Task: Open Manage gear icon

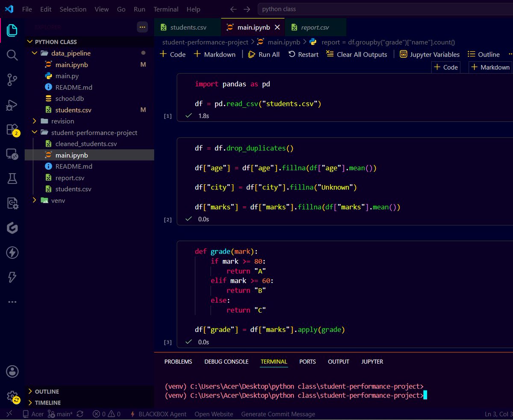Action: [12, 396]
